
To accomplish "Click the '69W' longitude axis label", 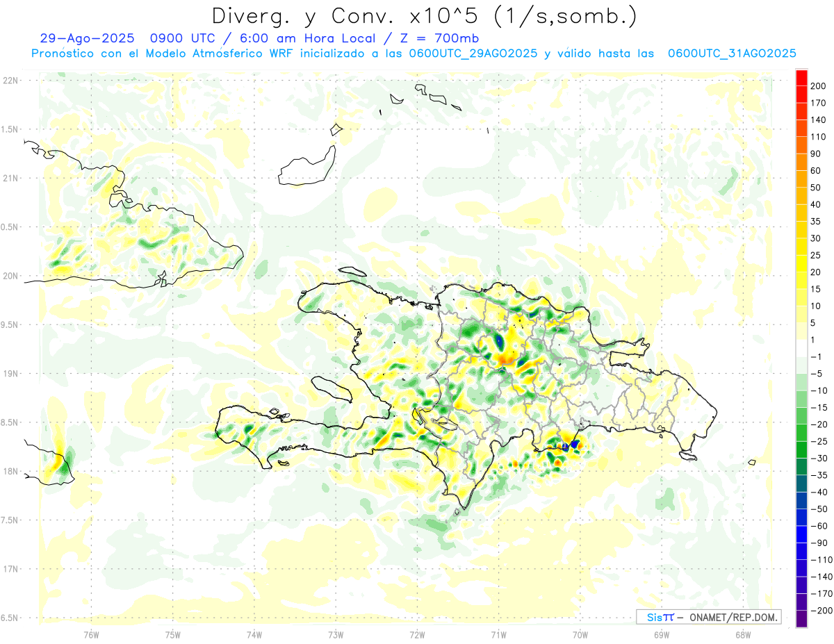I will point(662,634).
